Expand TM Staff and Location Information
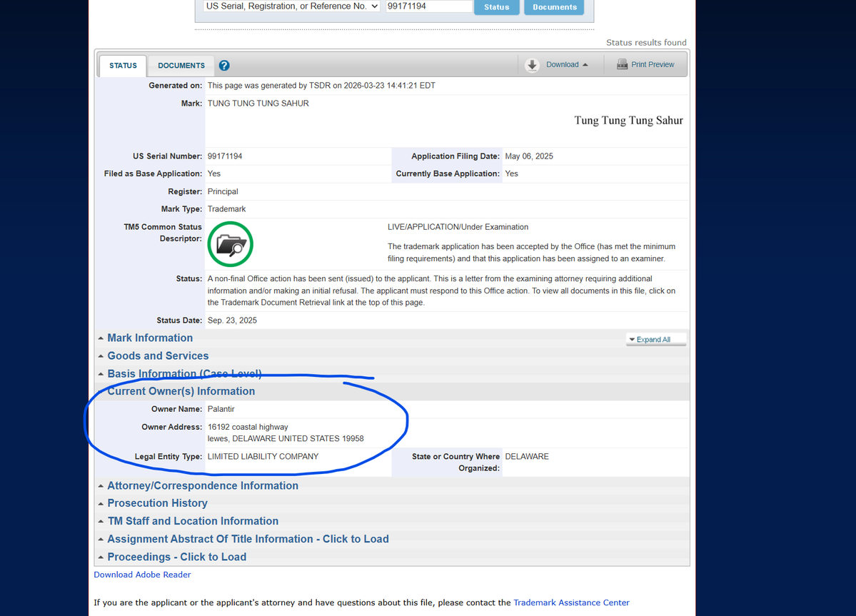The height and width of the screenshot is (616, 856). click(x=193, y=521)
